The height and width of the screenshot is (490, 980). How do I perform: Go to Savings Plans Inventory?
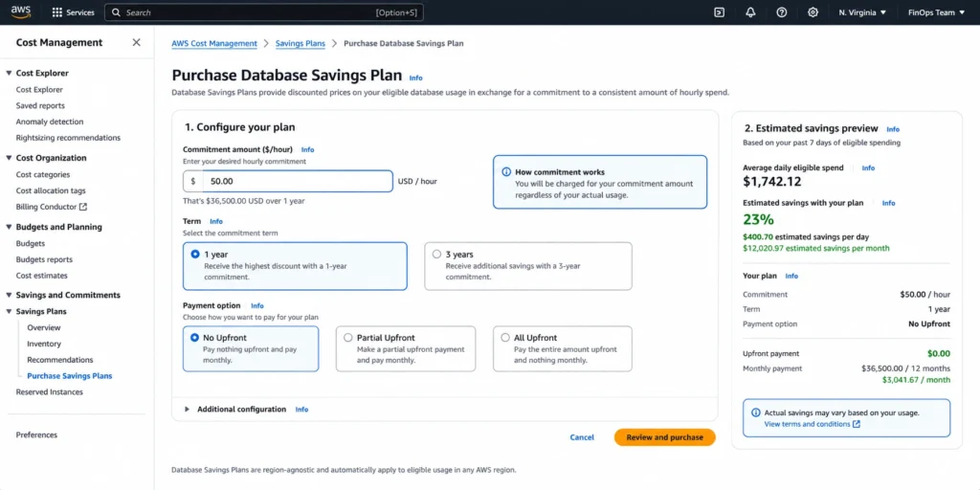click(x=44, y=344)
